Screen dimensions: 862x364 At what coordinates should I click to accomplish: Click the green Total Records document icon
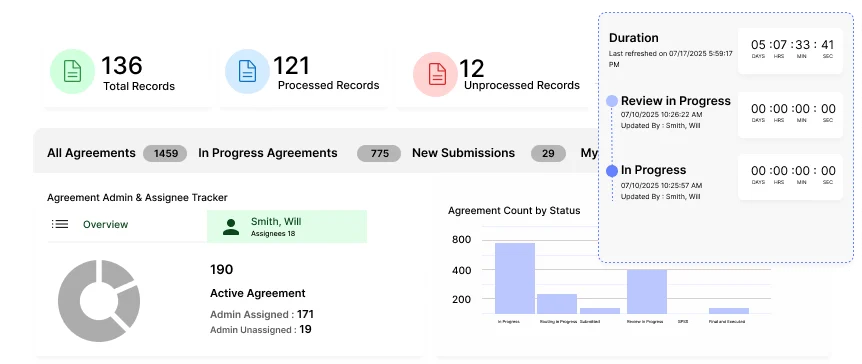(73, 71)
